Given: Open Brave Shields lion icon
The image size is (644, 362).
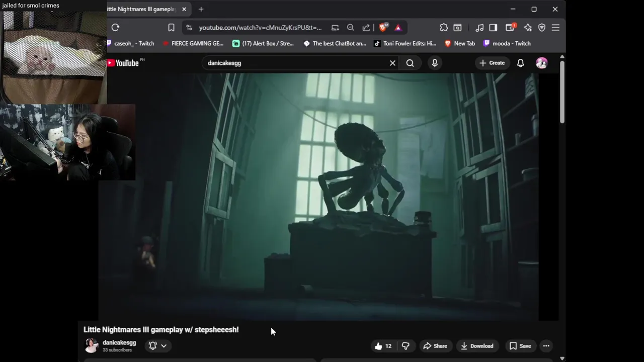Looking at the screenshot, I should click(383, 28).
